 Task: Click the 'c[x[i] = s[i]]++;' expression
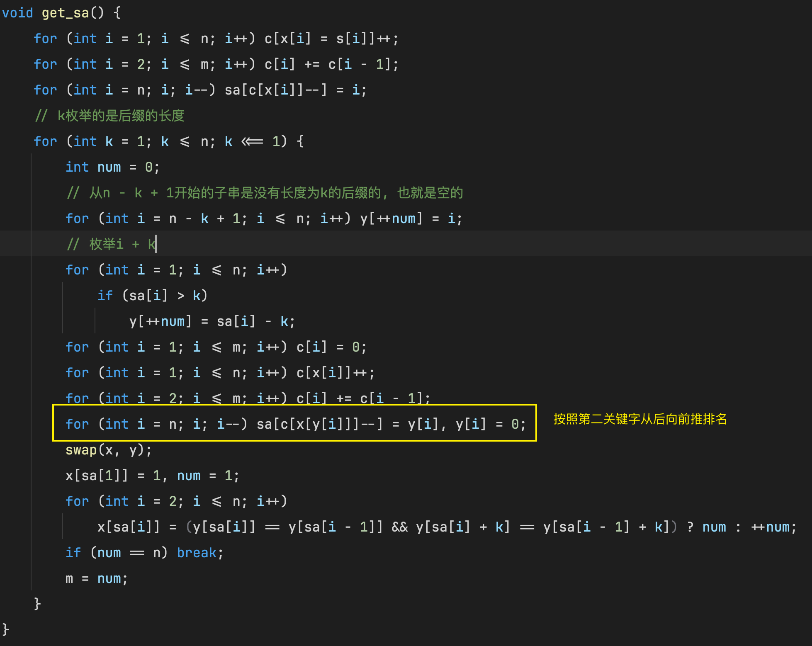[331, 39]
